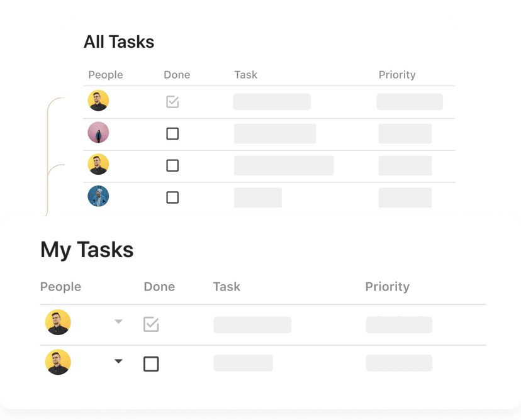The height and width of the screenshot is (420, 521).
Task: Click the Priority column header in All Tasks
Action: (x=397, y=75)
